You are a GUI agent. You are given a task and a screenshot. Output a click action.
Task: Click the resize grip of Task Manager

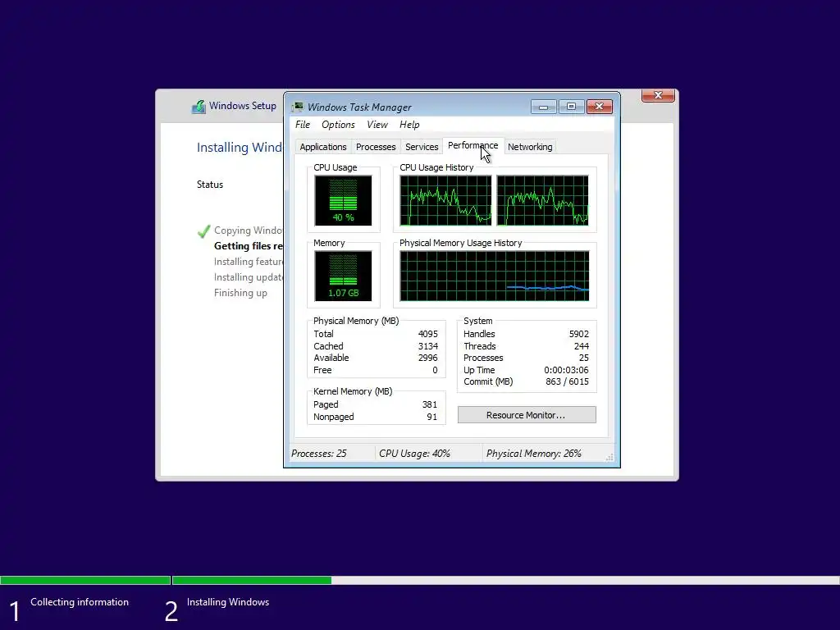pos(609,457)
